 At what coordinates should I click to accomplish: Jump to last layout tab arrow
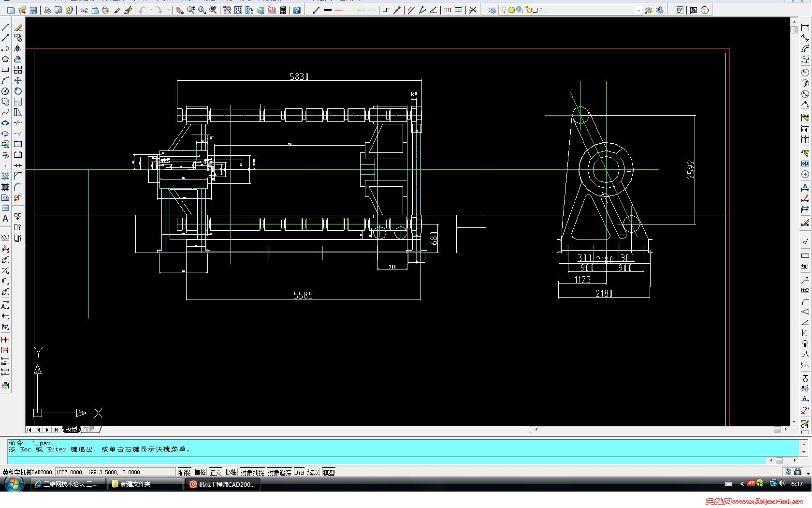pos(56,429)
